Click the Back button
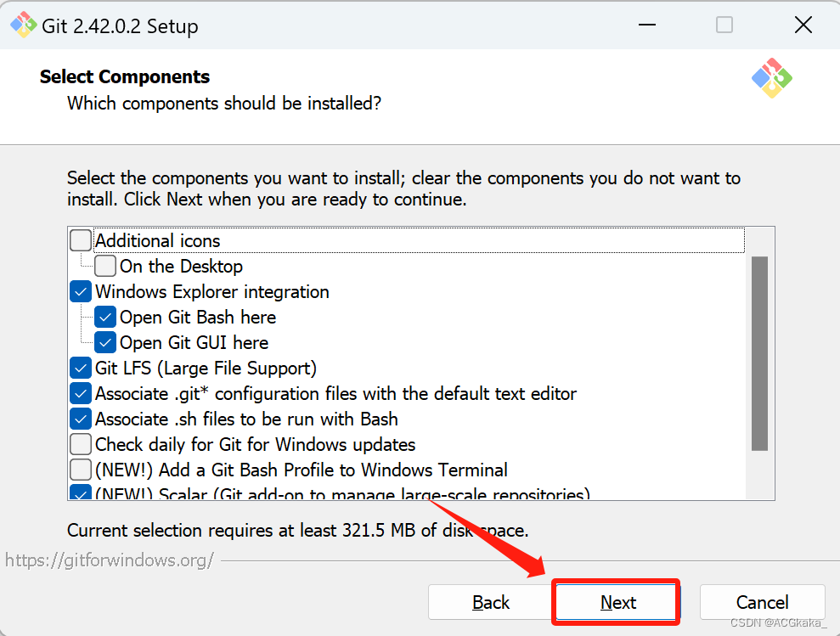Screen dimensions: 840x636 click(491, 602)
